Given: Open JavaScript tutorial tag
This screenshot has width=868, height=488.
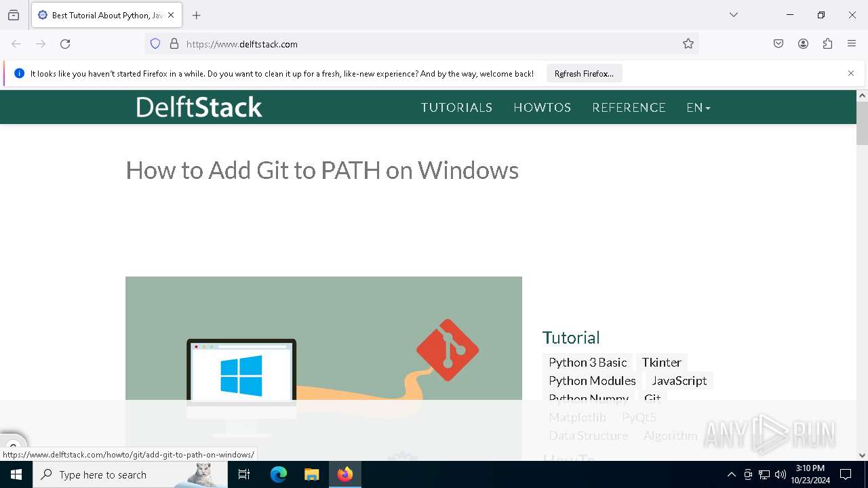Looking at the screenshot, I should [679, 381].
